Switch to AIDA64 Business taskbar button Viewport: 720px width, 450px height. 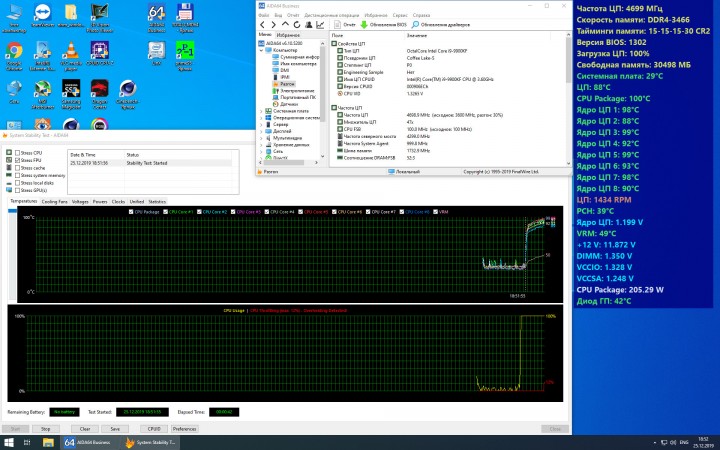(x=89, y=443)
